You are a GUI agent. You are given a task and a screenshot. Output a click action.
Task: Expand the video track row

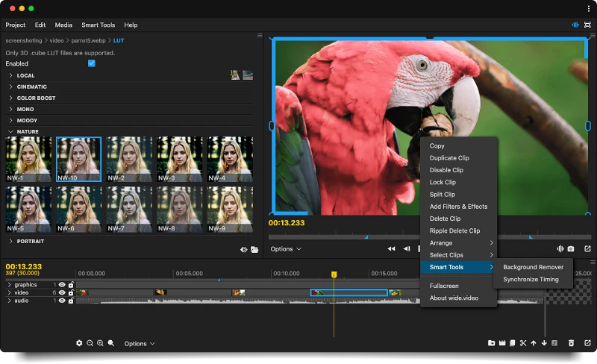pos(9,292)
